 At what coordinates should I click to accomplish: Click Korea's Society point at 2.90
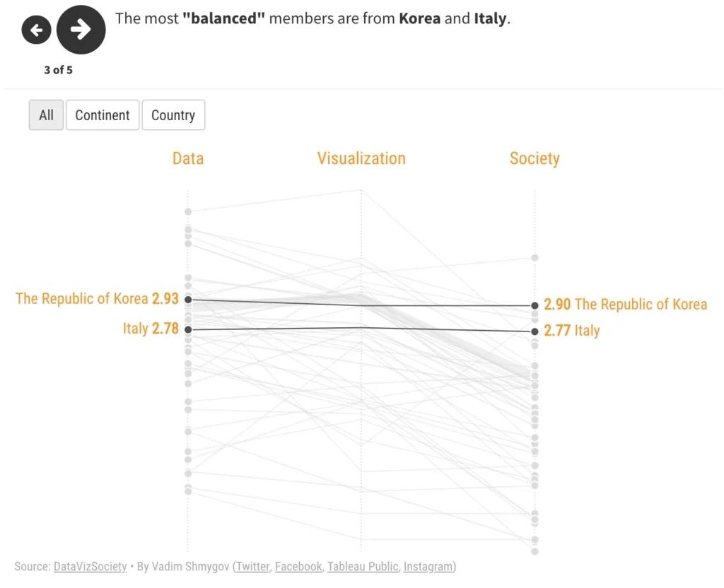(x=535, y=306)
